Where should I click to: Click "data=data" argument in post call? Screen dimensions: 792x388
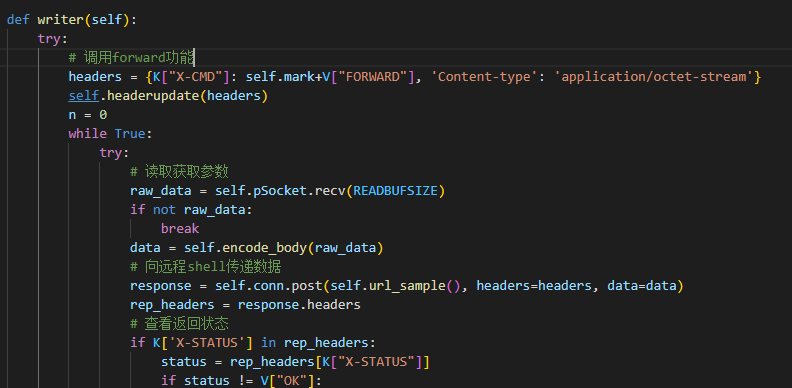[641, 286]
